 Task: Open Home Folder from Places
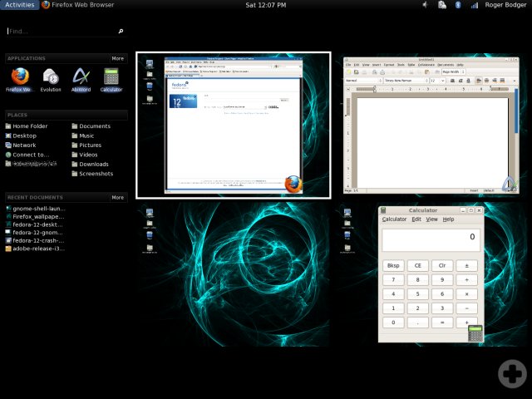coord(30,126)
